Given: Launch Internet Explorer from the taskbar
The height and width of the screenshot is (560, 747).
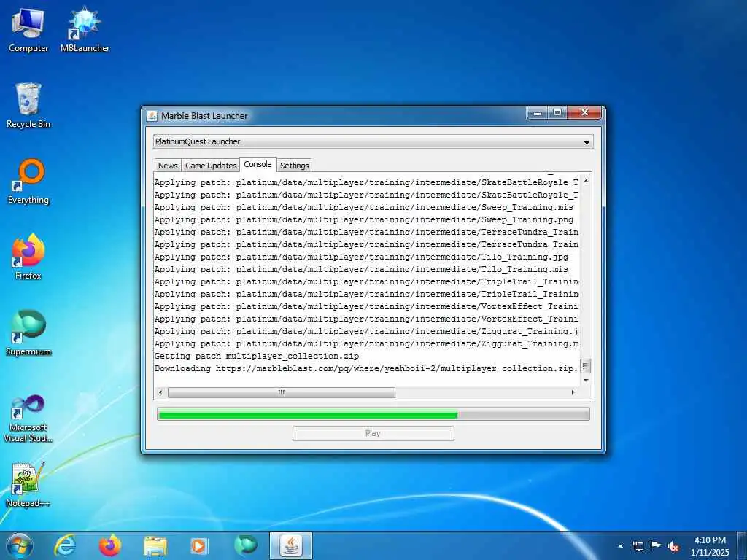Looking at the screenshot, I should [x=65, y=545].
